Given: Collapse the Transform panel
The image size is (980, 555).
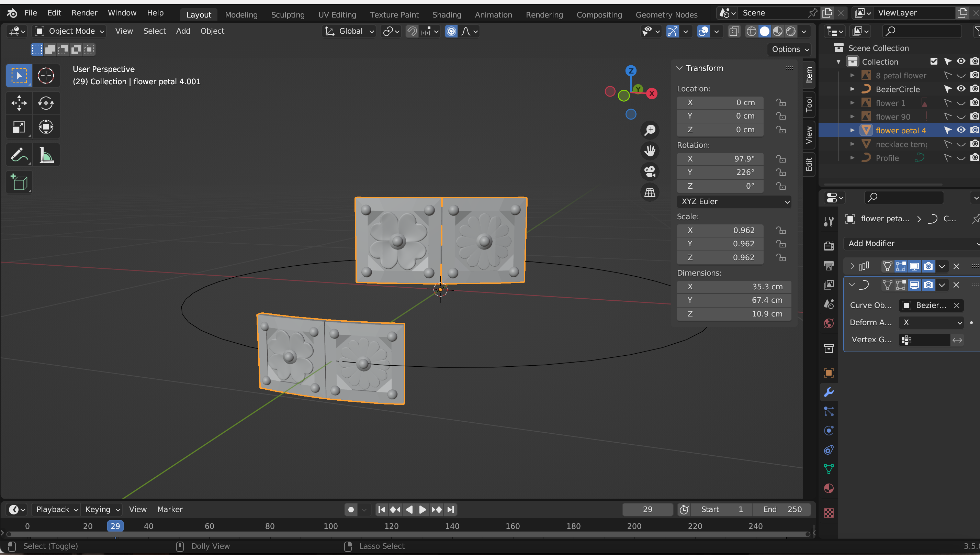Looking at the screenshot, I should (679, 68).
